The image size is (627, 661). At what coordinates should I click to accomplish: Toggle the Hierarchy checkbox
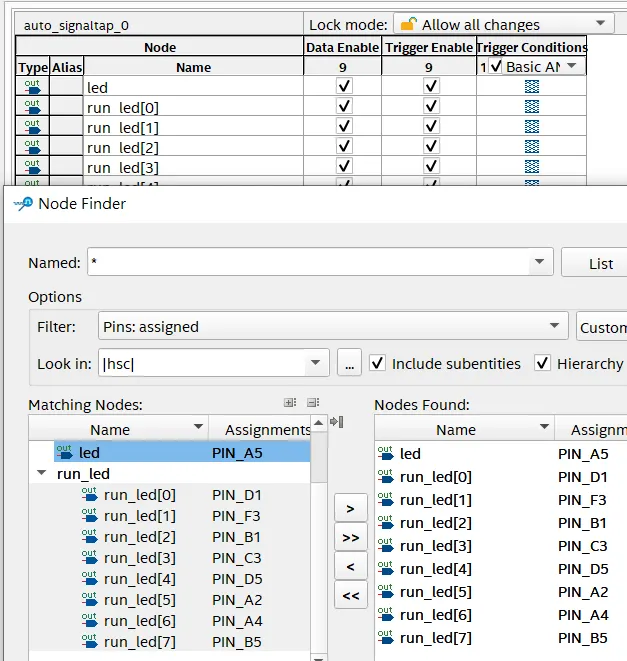point(542,363)
